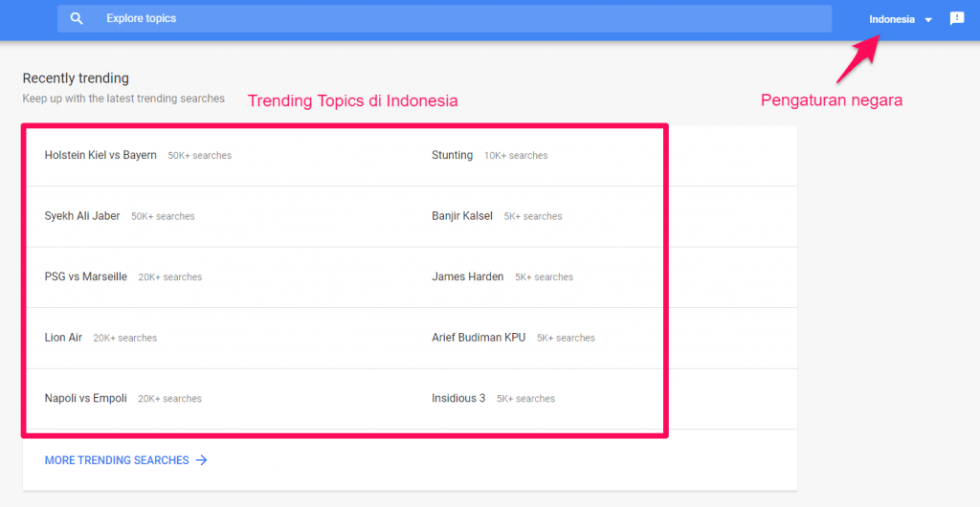The height and width of the screenshot is (507, 980).
Task: Select the Indonesia country label
Action: click(892, 19)
